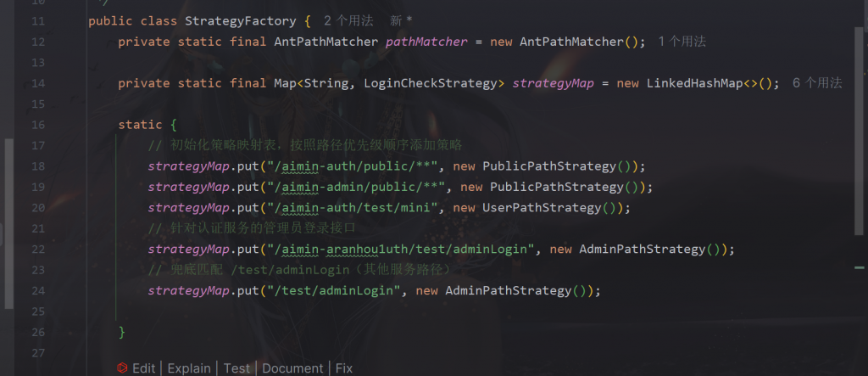Open the "1 个用法" usages hint for pathMatcher
The image size is (868, 376).
click(x=682, y=42)
